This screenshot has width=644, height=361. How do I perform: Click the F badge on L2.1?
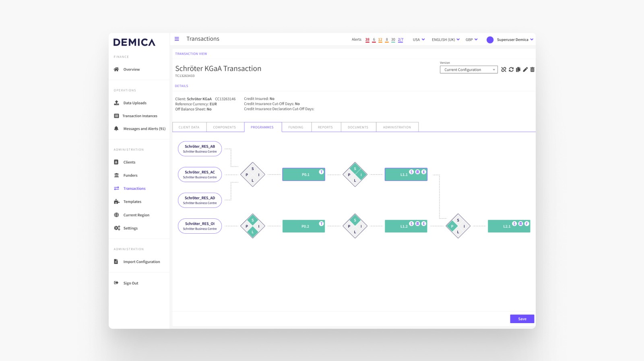click(x=526, y=224)
